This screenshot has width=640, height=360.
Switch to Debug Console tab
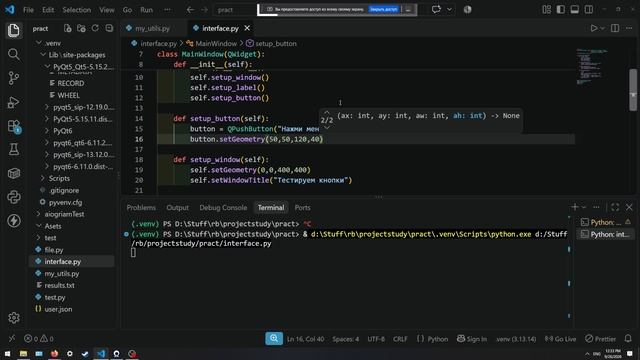point(223,207)
